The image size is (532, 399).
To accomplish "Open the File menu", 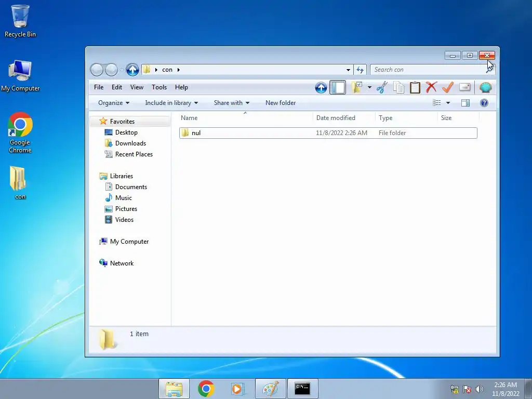I will [x=99, y=87].
